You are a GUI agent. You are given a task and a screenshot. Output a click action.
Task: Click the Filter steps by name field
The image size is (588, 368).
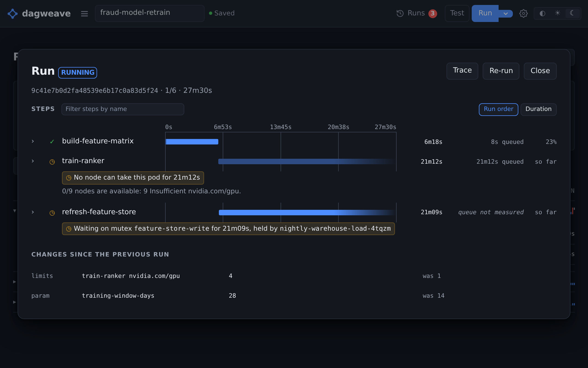tap(123, 109)
